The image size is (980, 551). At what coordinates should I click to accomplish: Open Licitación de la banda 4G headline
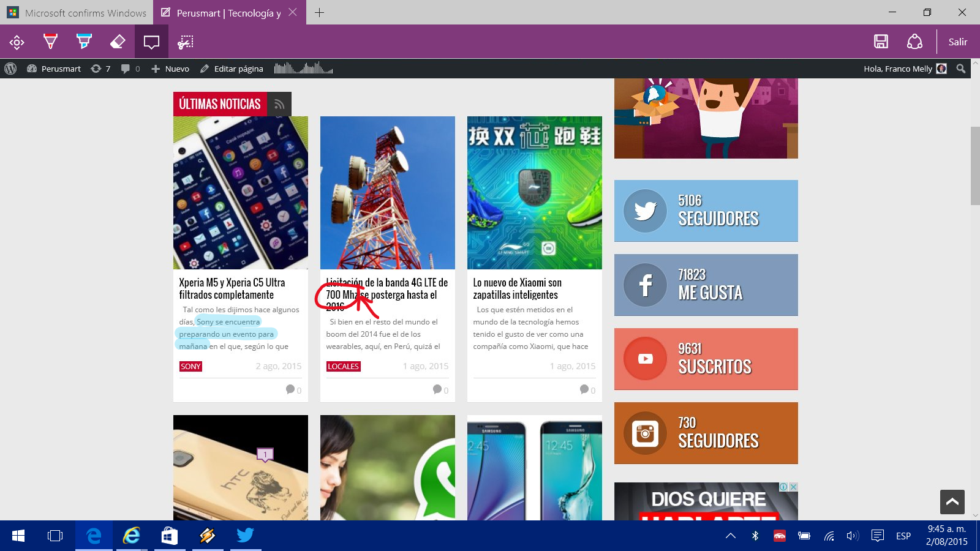[x=387, y=294]
